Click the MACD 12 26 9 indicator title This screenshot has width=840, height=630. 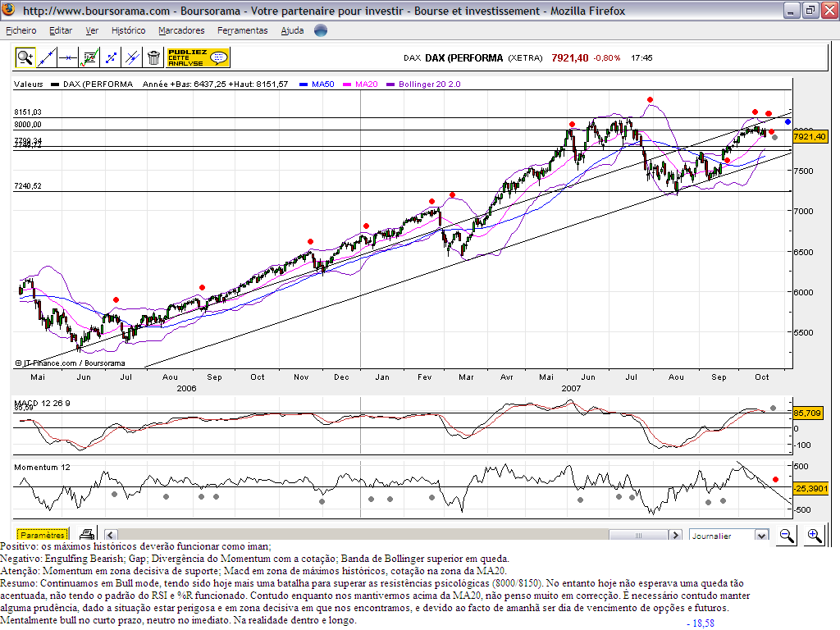[42, 403]
